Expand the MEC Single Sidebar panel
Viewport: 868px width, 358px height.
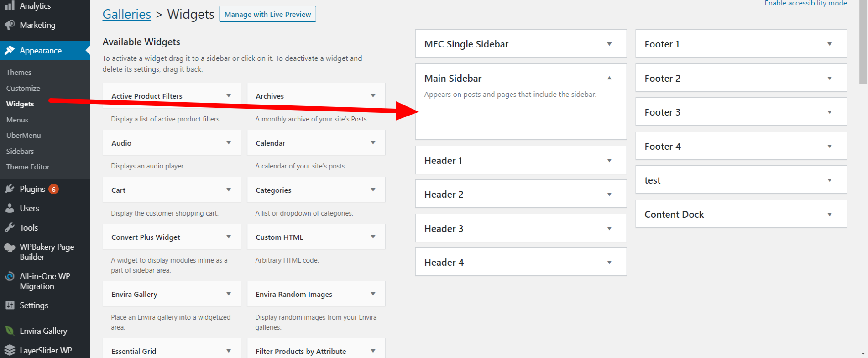(609, 44)
